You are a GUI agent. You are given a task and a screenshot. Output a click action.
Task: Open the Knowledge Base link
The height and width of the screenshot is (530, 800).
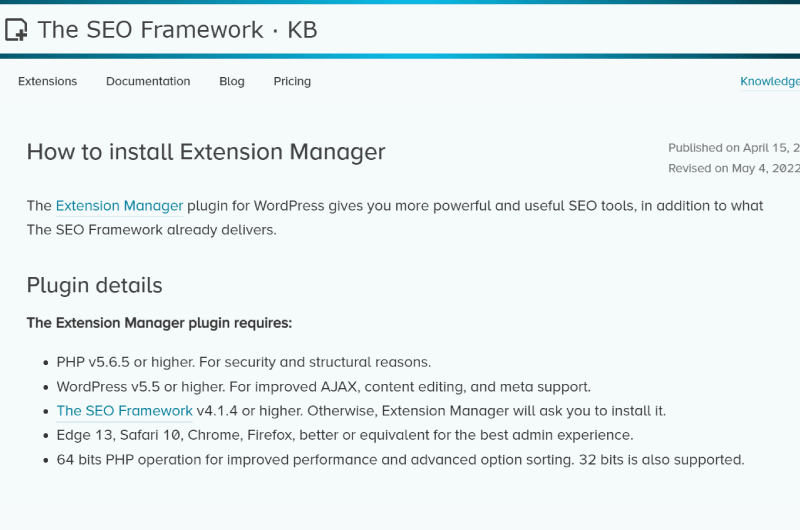tap(770, 82)
